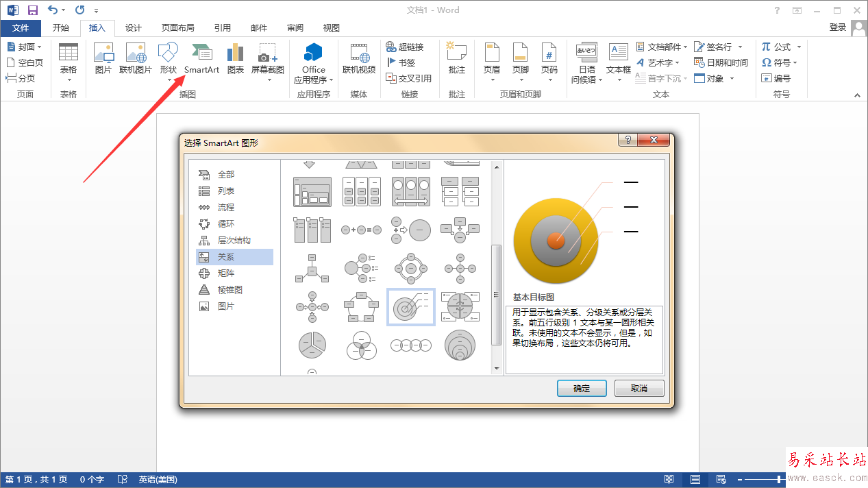Choose the 关系 relationship category

click(234, 257)
